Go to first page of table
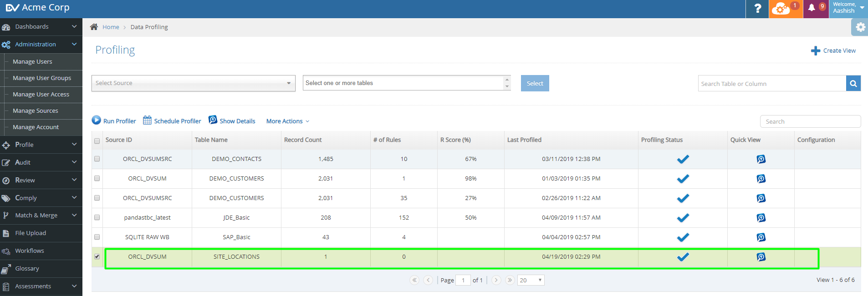 point(414,280)
